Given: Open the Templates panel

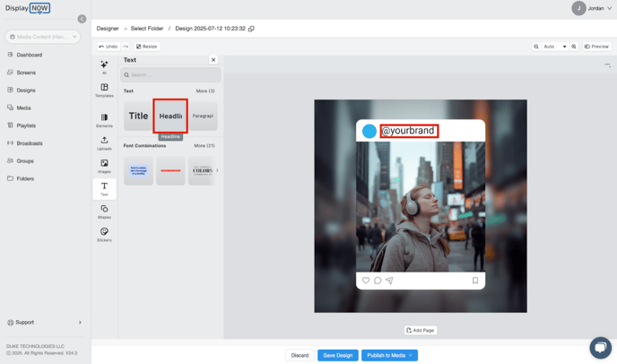Looking at the screenshot, I should (104, 91).
